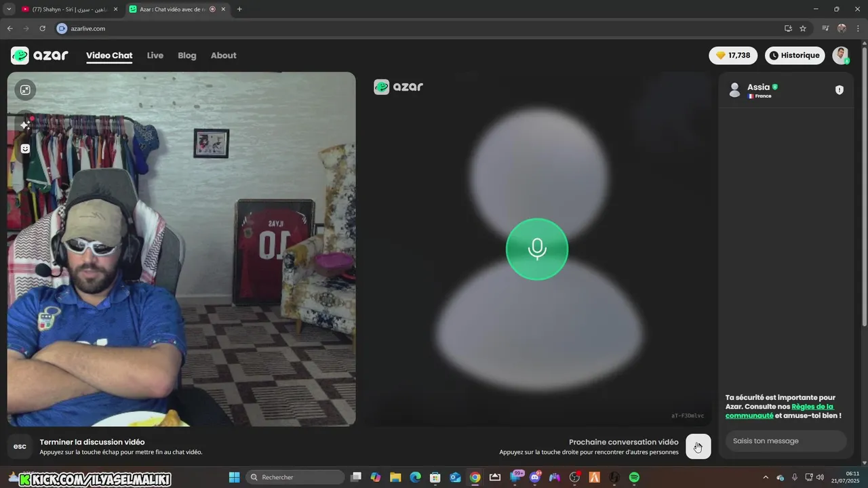868x488 pixels.
Task: Click Assia's profile avatar
Action: (734, 90)
